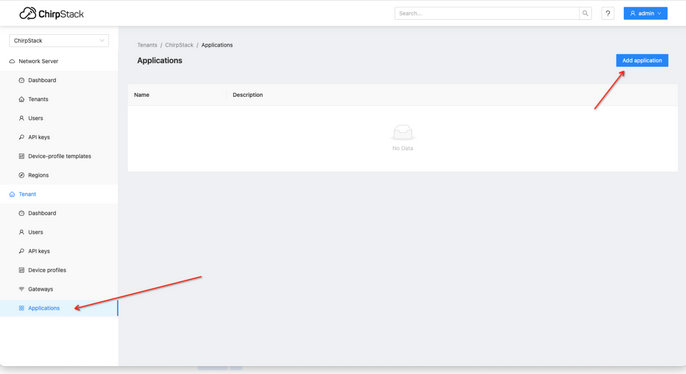Go to Tenants breadcrumb link
Viewport: 686px width, 374px height.
pos(147,45)
